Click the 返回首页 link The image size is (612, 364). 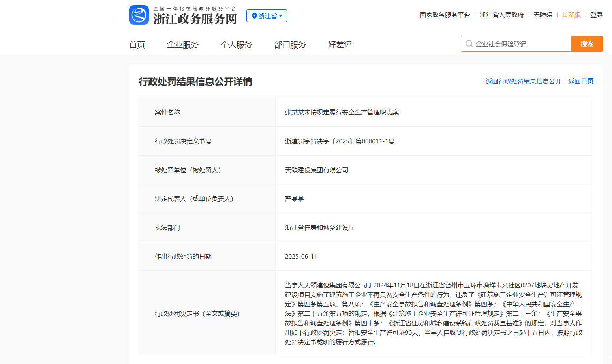(580, 81)
